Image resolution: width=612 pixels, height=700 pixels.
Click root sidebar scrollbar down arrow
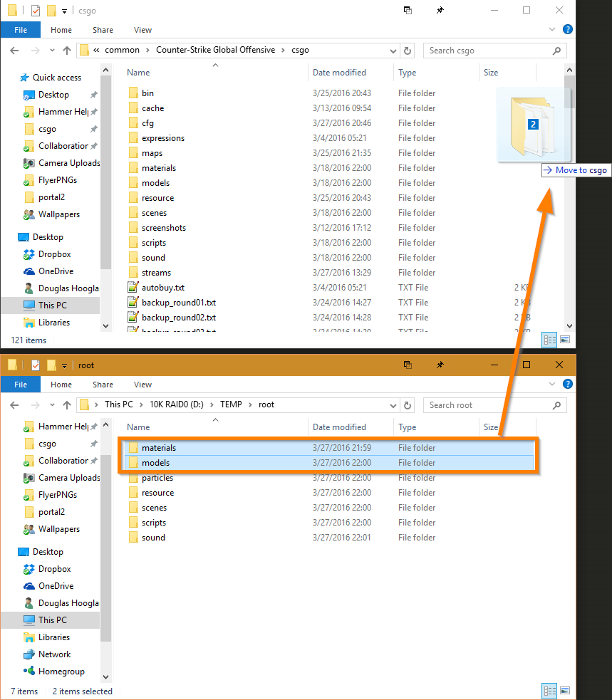coord(106,677)
